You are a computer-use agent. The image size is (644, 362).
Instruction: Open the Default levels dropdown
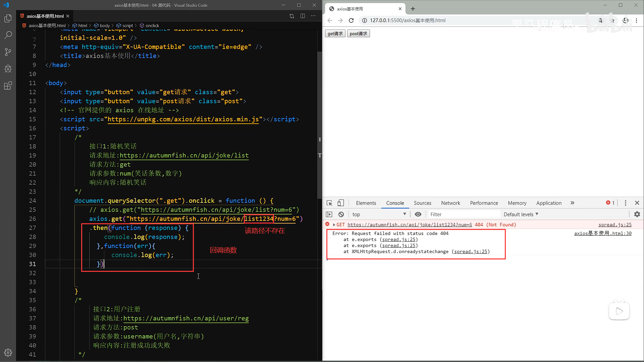tap(521, 214)
